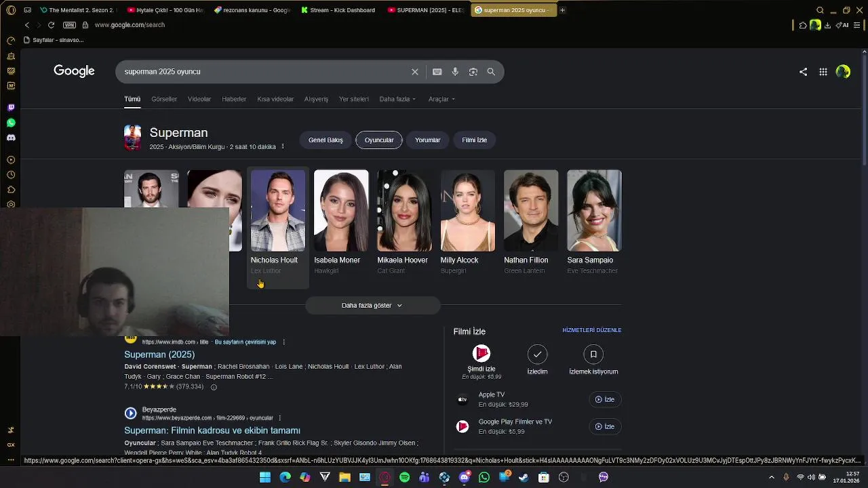Click Şimdi izle watch now icon

[x=481, y=353]
